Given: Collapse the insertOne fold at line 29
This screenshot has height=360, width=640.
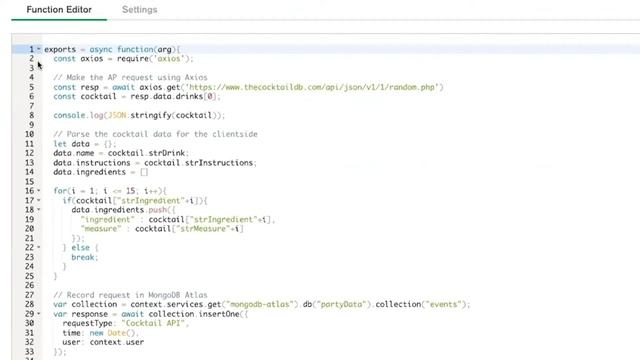Looking at the screenshot, I should pyautogui.click(x=39, y=314).
